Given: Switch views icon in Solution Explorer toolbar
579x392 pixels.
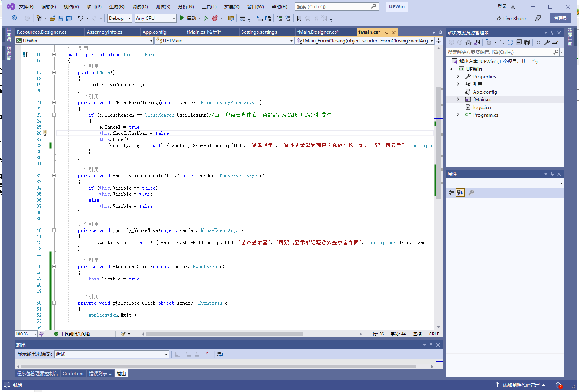Looking at the screenshot, I should click(x=477, y=42).
